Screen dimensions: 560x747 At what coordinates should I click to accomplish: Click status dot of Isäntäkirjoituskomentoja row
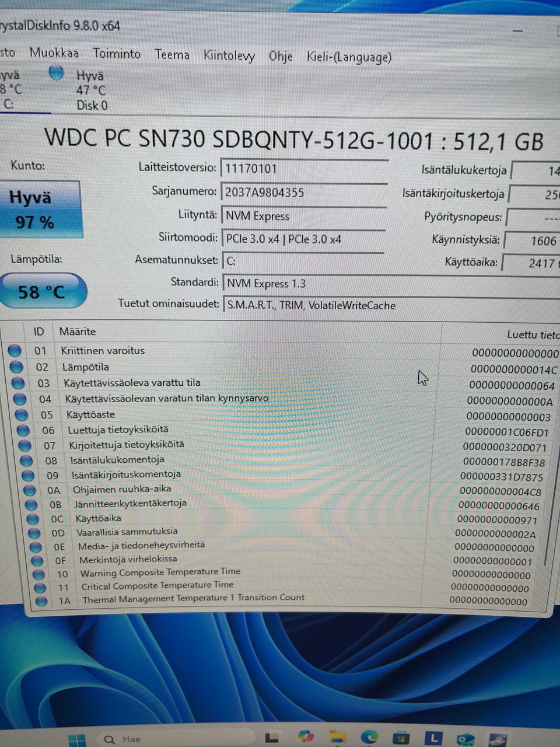pyautogui.click(x=29, y=476)
